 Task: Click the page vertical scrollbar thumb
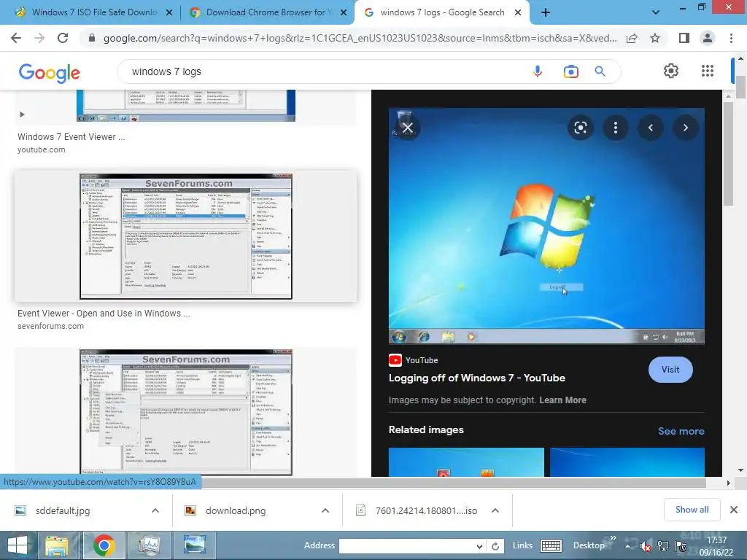click(740, 87)
